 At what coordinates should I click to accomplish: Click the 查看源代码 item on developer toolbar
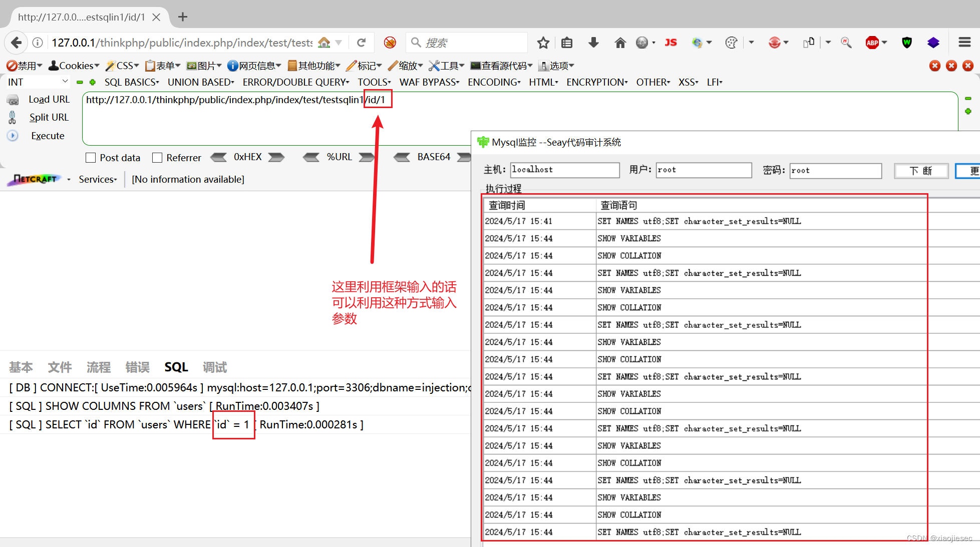click(x=501, y=66)
